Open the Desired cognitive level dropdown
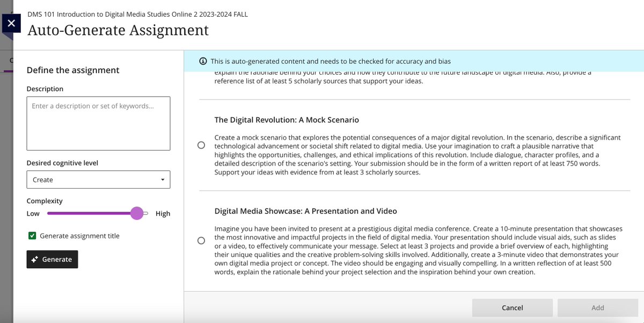The image size is (644, 323). click(x=98, y=180)
